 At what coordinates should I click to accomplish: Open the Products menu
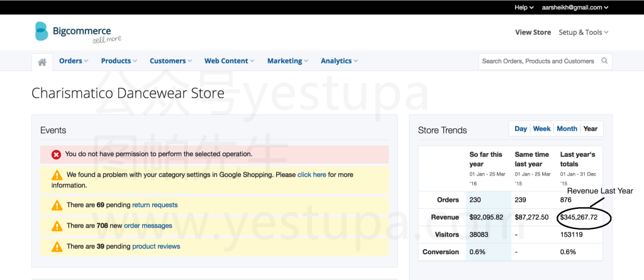point(119,61)
